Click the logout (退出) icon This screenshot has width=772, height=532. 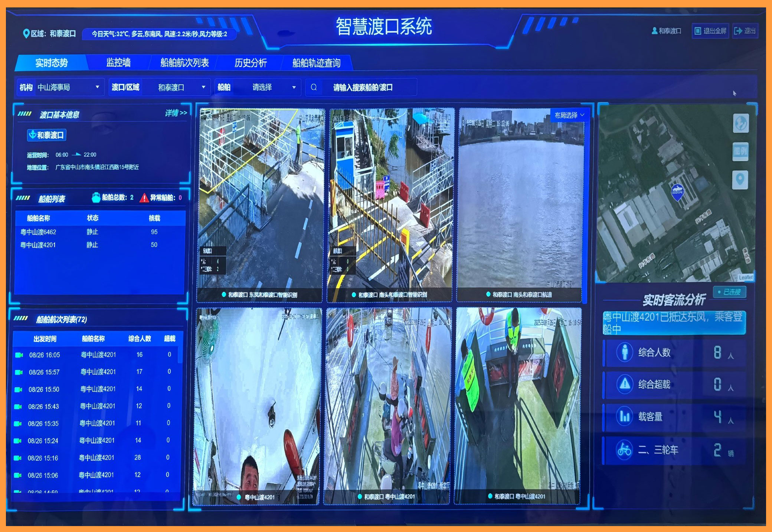(x=739, y=31)
